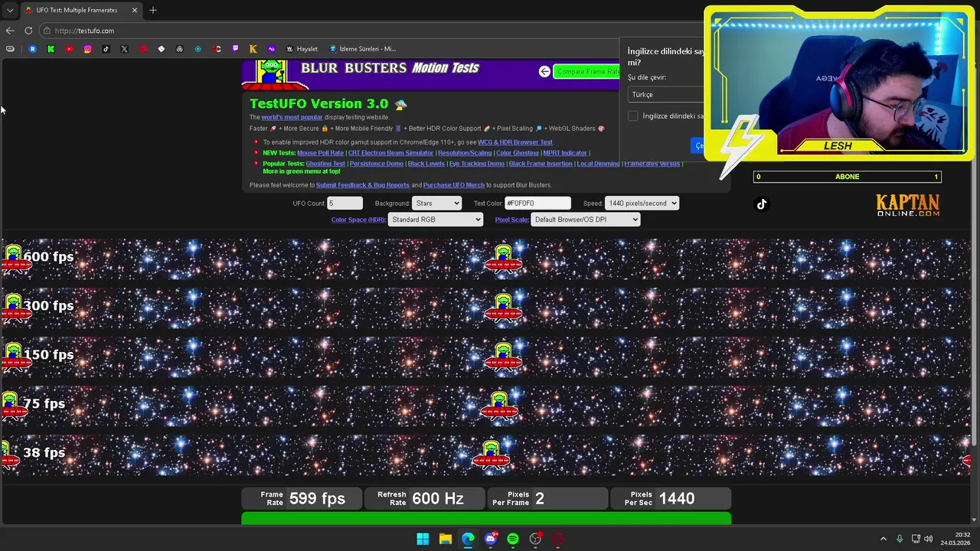Screen dimensions: 980x551
Task: Open the tab search chevron button
Action: (9, 10)
